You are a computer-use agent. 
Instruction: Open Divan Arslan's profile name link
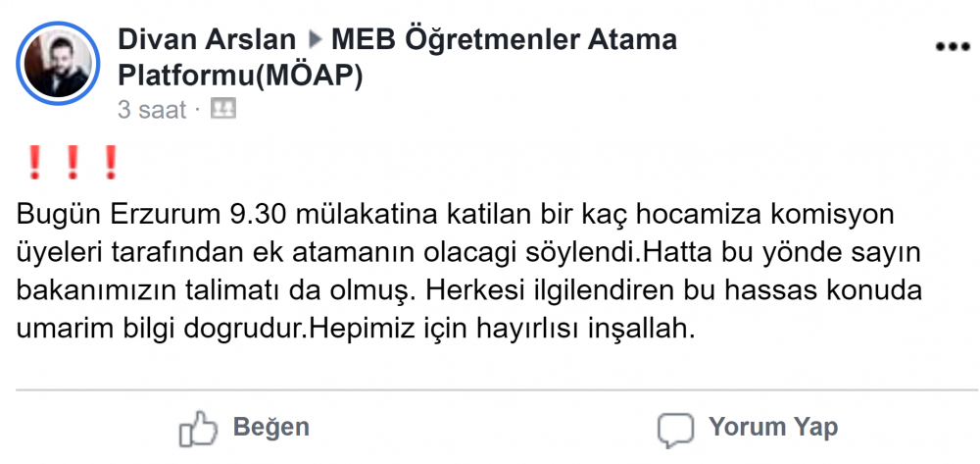tap(206, 40)
